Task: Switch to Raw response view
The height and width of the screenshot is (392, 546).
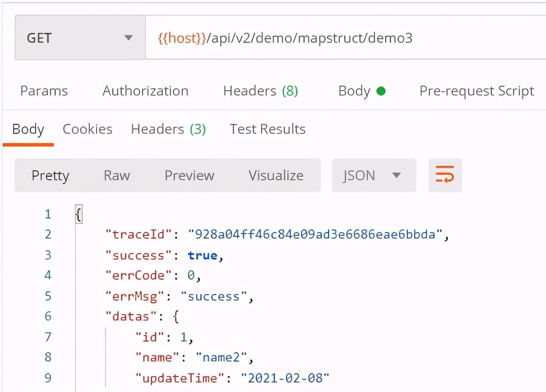Action: [117, 175]
